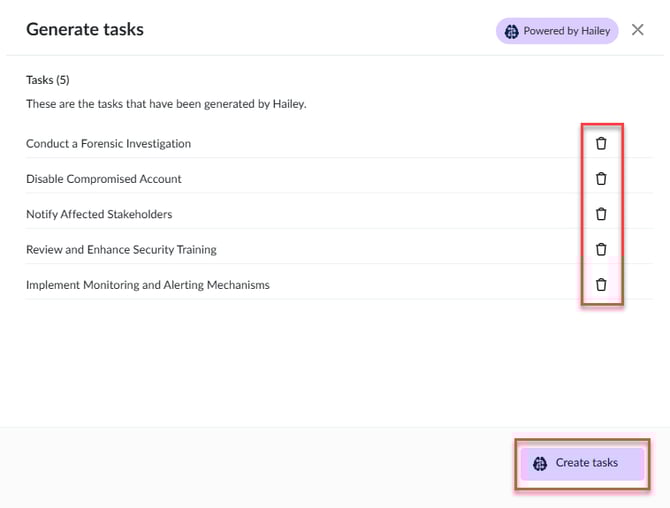This screenshot has width=670, height=508.
Task: Click the generated by Hailey description text
Action: tap(166, 104)
